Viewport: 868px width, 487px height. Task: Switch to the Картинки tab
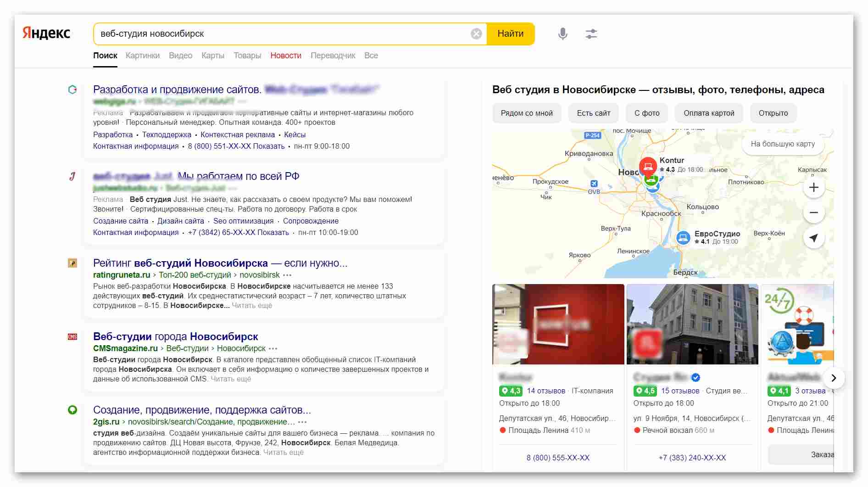coord(143,56)
